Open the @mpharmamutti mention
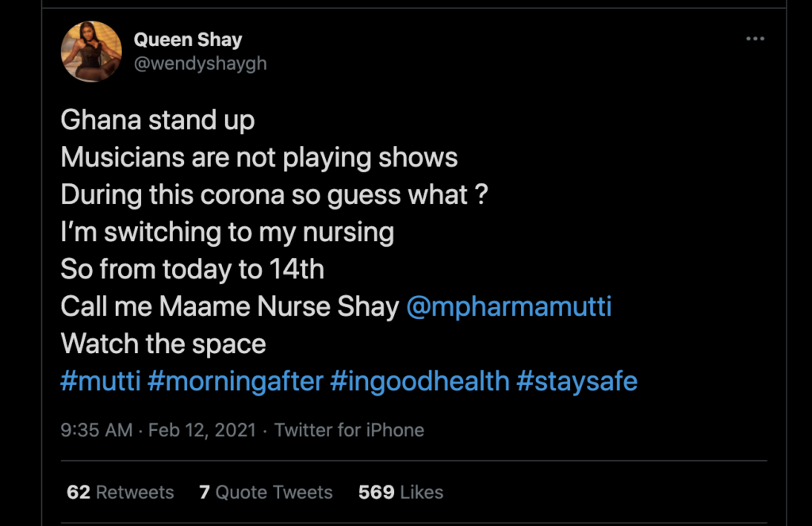Image resolution: width=812 pixels, height=526 pixels. click(508, 306)
